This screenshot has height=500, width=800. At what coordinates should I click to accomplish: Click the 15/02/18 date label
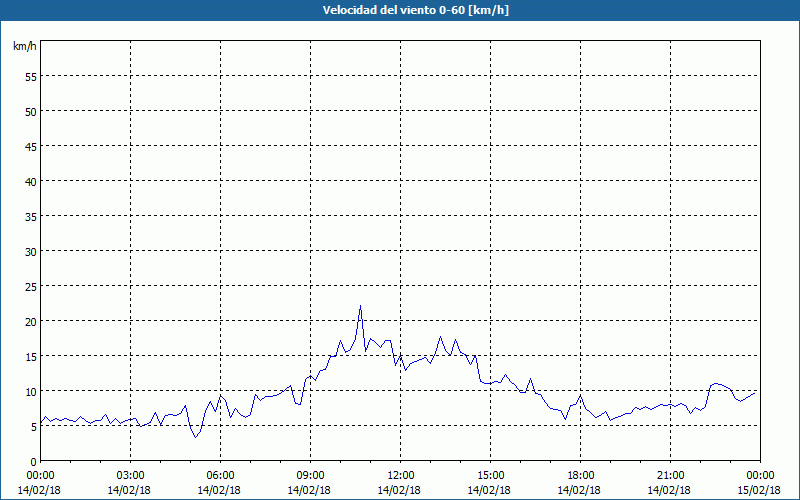point(760,490)
